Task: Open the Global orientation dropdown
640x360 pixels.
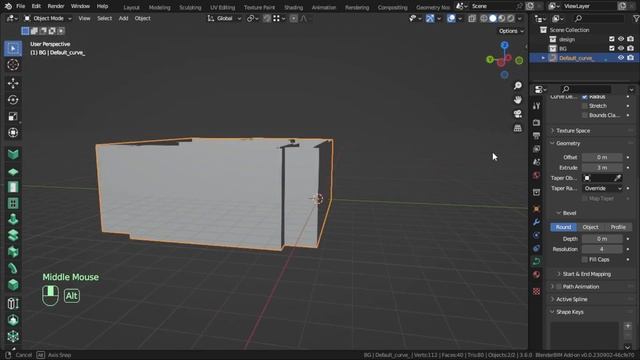Action: click(x=224, y=18)
